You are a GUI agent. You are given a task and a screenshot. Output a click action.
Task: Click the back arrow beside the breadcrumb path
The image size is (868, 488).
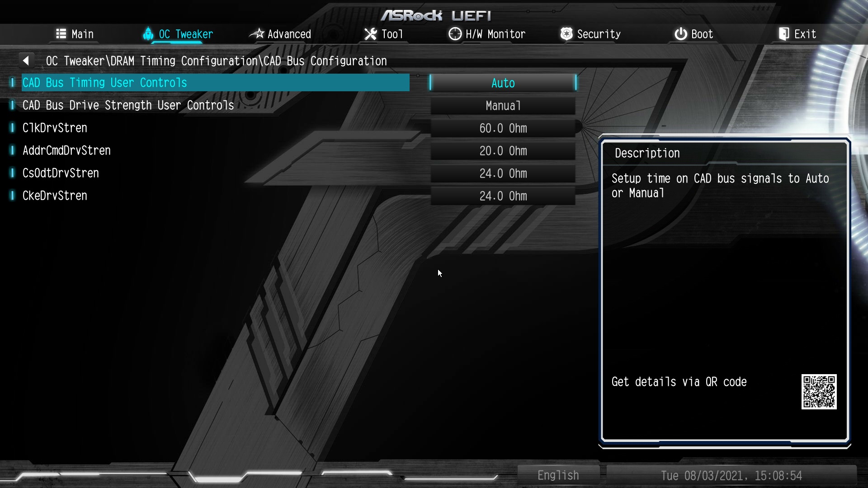pyautogui.click(x=26, y=61)
